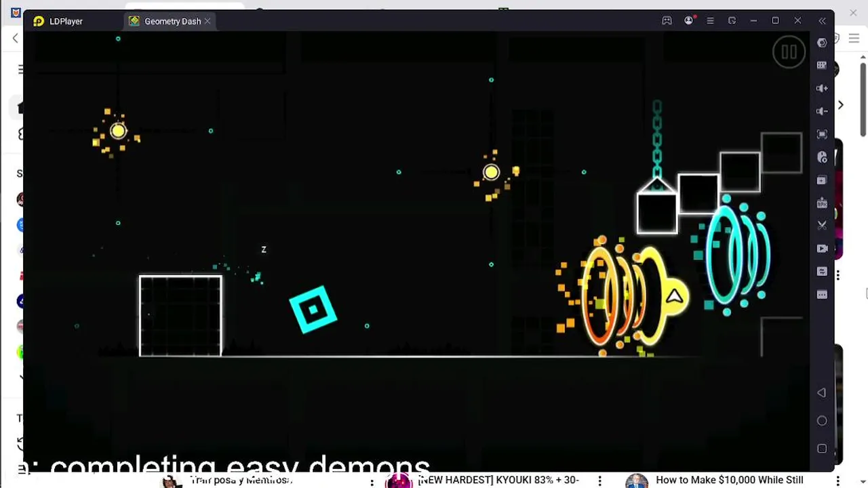
Task: Click the browser page vertical scrollbar
Action: click(x=863, y=98)
